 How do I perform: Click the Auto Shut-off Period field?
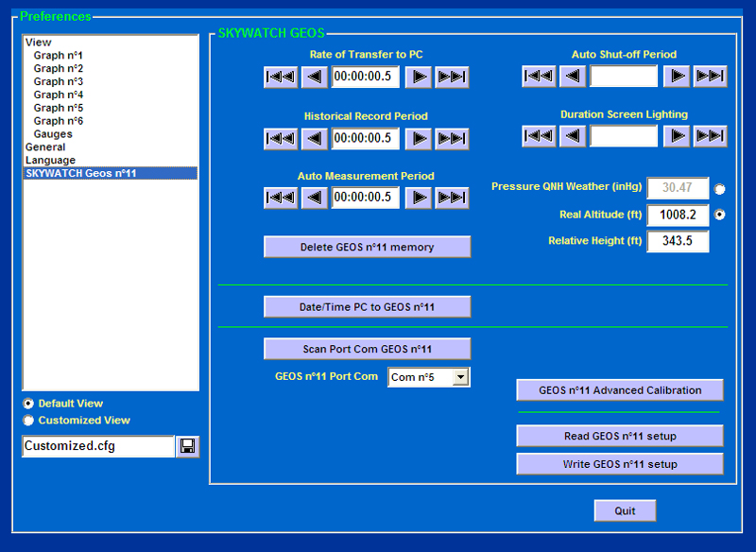[624, 77]
